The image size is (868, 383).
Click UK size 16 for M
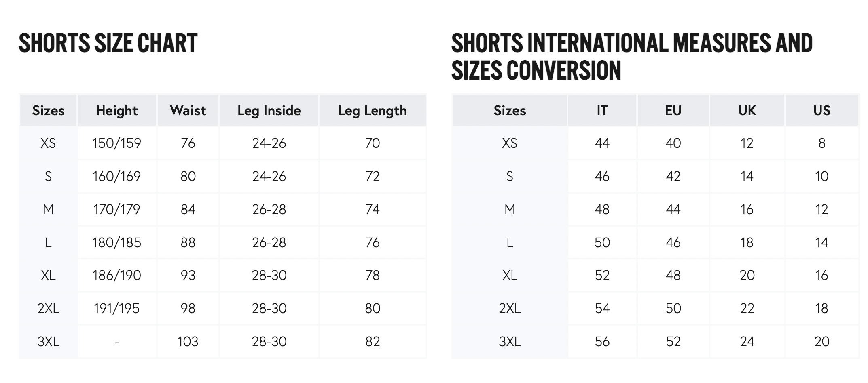(747, 209)
